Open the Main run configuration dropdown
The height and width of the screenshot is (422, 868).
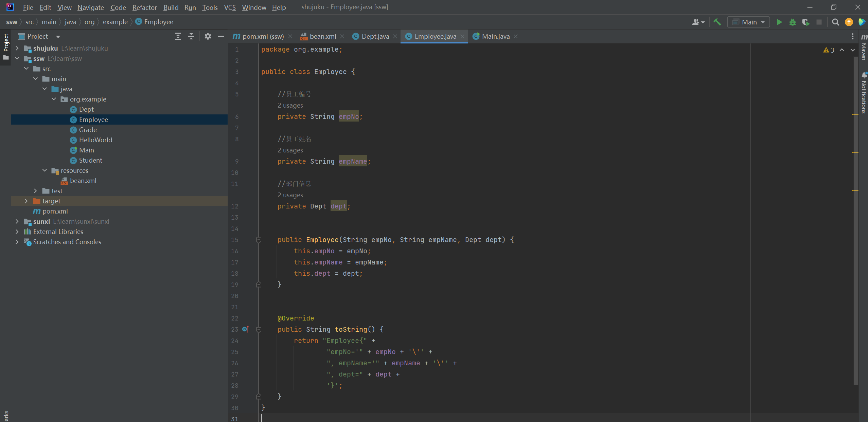(x=749, y=22)
